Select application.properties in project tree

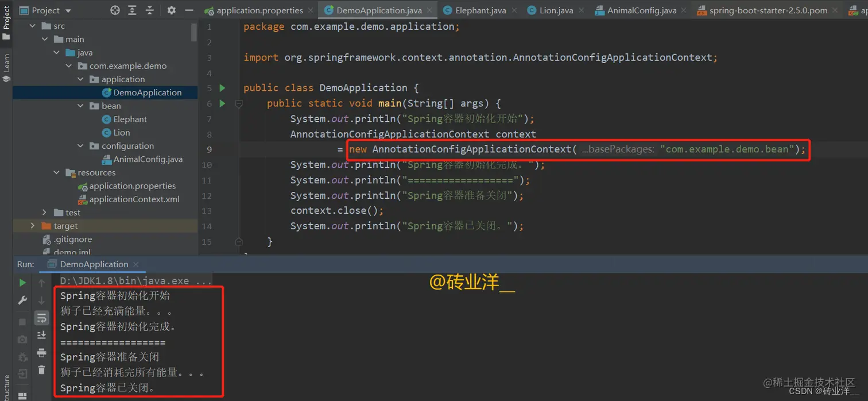click(126, 186)
